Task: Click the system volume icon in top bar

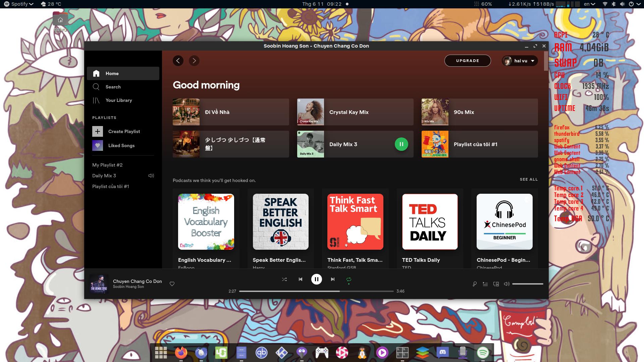Action: tap(622, 4)
